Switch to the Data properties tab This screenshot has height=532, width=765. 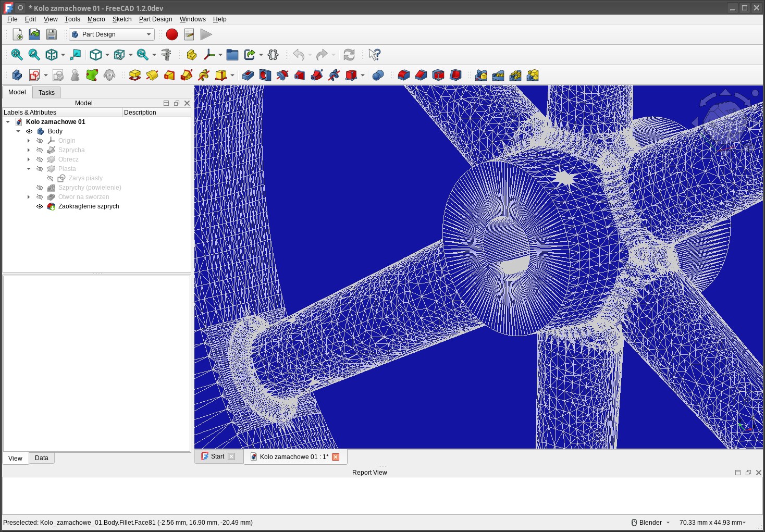pos(42,458)
